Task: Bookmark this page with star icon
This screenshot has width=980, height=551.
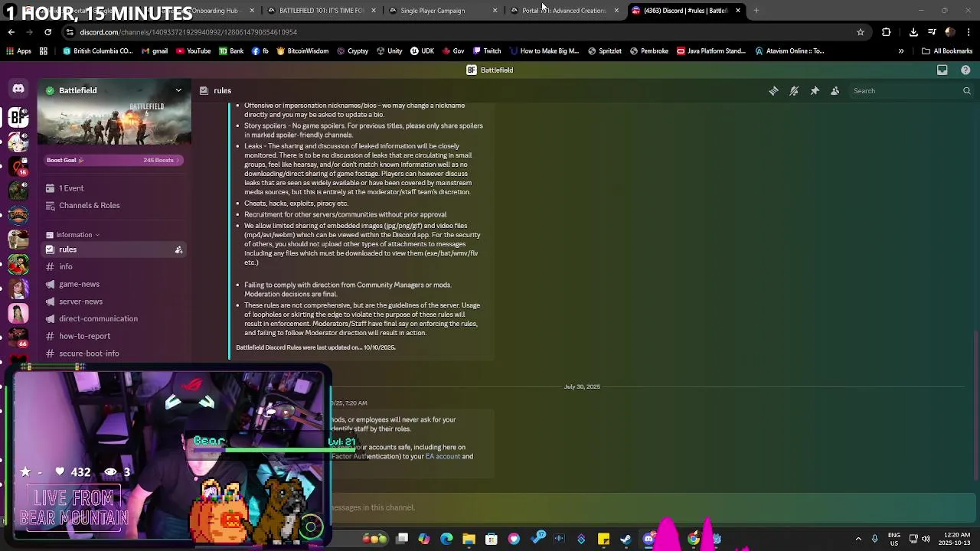Action: point(861,32)
